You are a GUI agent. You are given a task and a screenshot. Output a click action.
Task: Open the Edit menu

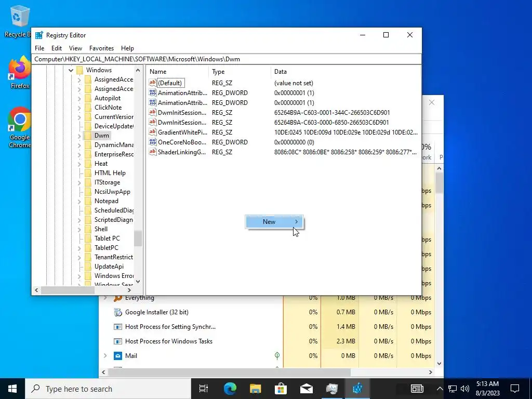(x=57, y=48)
